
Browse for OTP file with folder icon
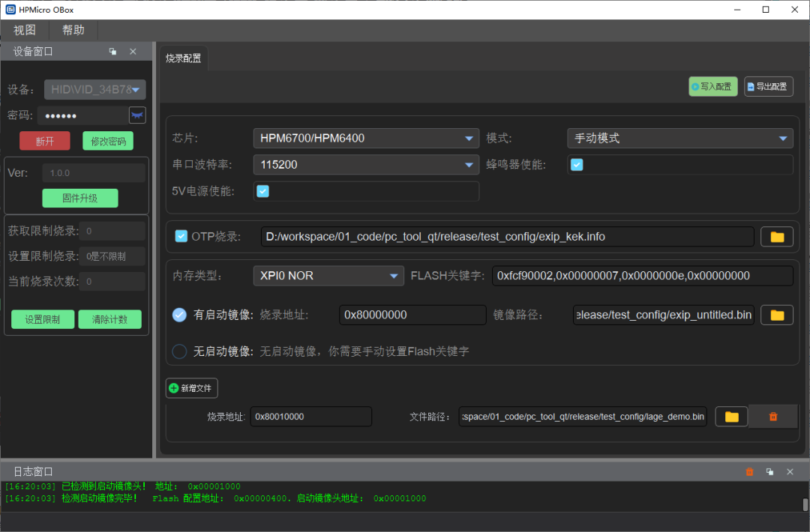777,237
